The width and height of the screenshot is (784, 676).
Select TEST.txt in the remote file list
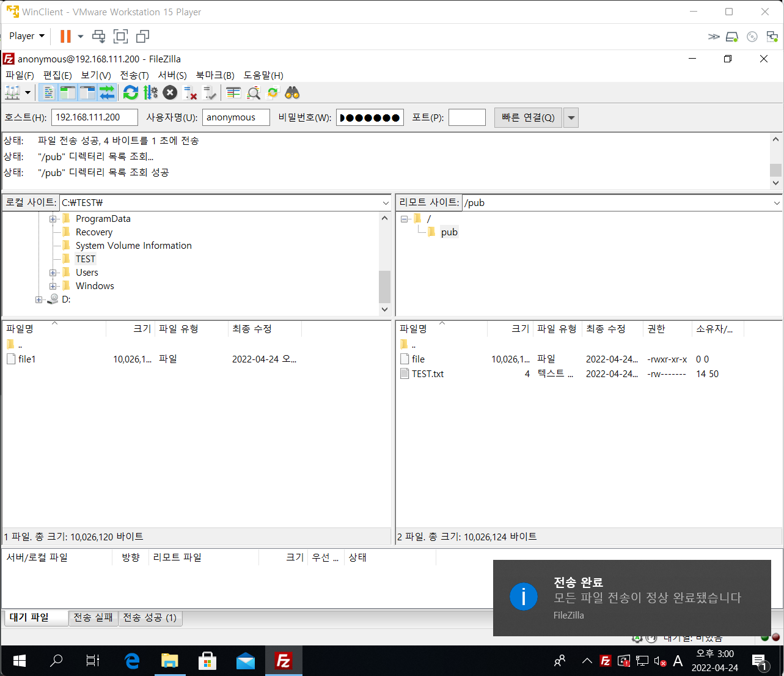click(428, 374)
